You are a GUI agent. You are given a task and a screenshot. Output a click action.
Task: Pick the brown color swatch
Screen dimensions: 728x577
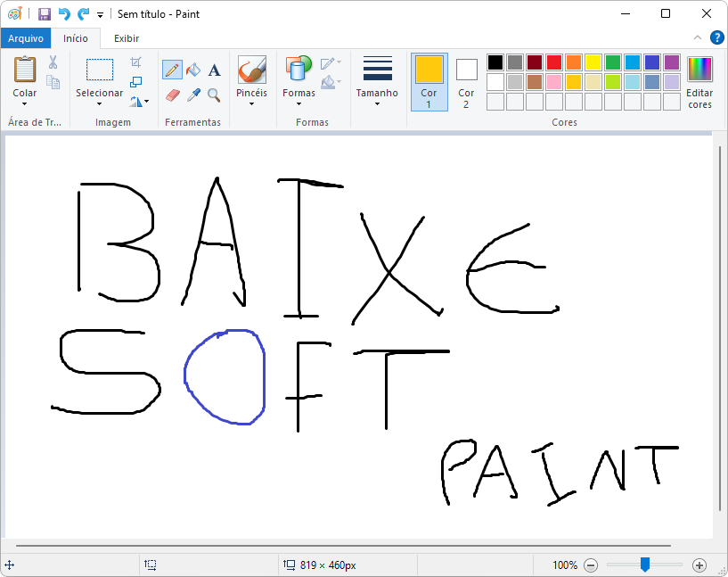coord(535,82)
